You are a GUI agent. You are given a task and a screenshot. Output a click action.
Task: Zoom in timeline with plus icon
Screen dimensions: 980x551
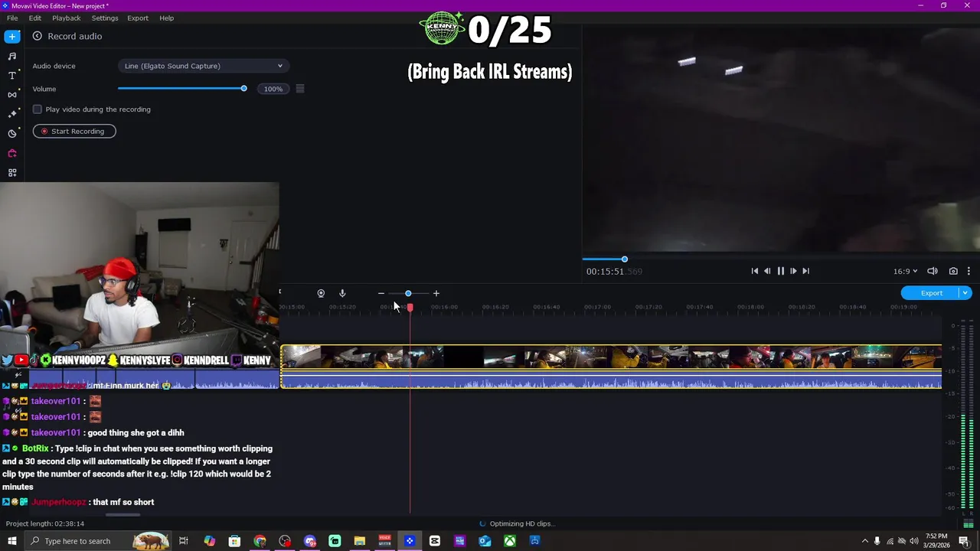tap(436, 293)
